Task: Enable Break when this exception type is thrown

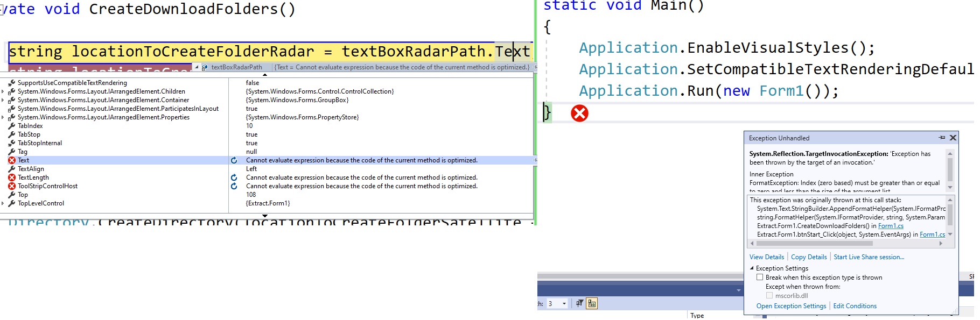Action: [x=760, y=278]
